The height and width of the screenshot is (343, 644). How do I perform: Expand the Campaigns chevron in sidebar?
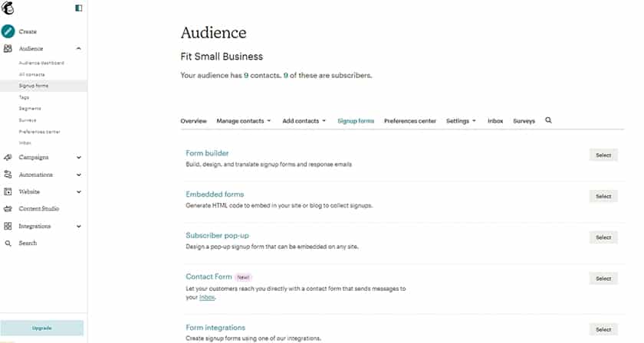tap(78, 158)
